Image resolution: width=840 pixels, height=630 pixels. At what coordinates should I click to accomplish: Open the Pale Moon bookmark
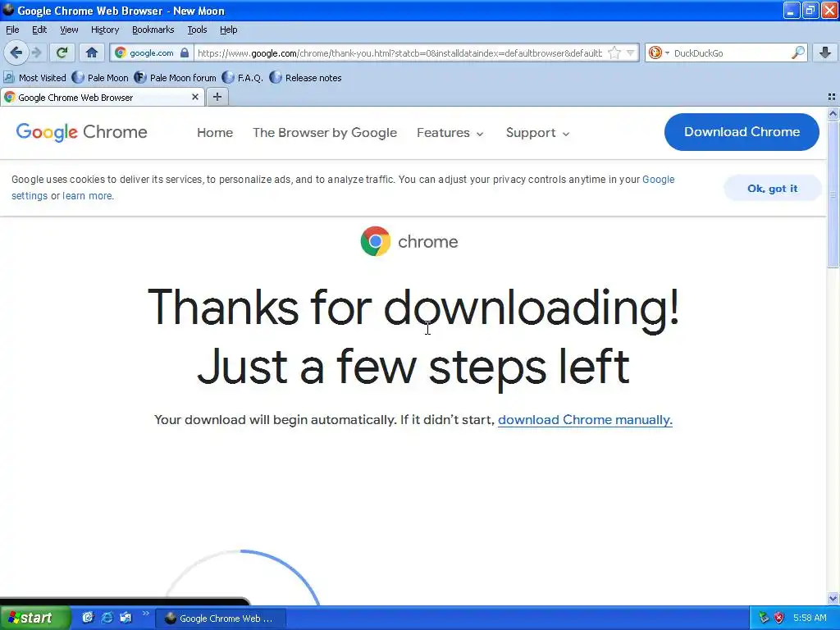pos(100,78)
